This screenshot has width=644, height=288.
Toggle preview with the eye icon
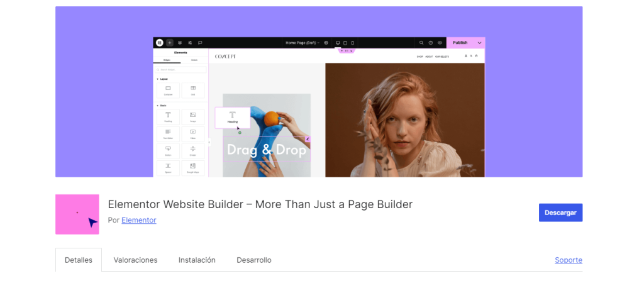(x=440, y=43)
